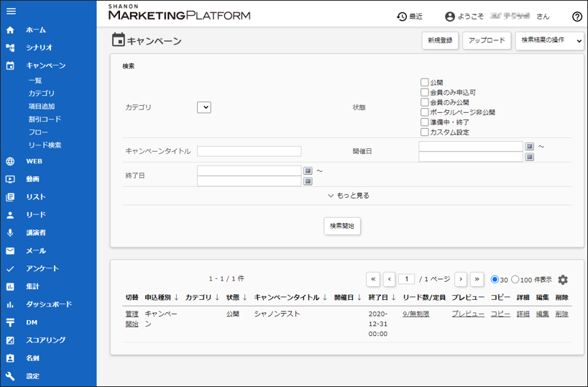This screenshot has width=588, height=387.
Task: Check the 公開 status checkbox
Action: click(x=425, y=83)
